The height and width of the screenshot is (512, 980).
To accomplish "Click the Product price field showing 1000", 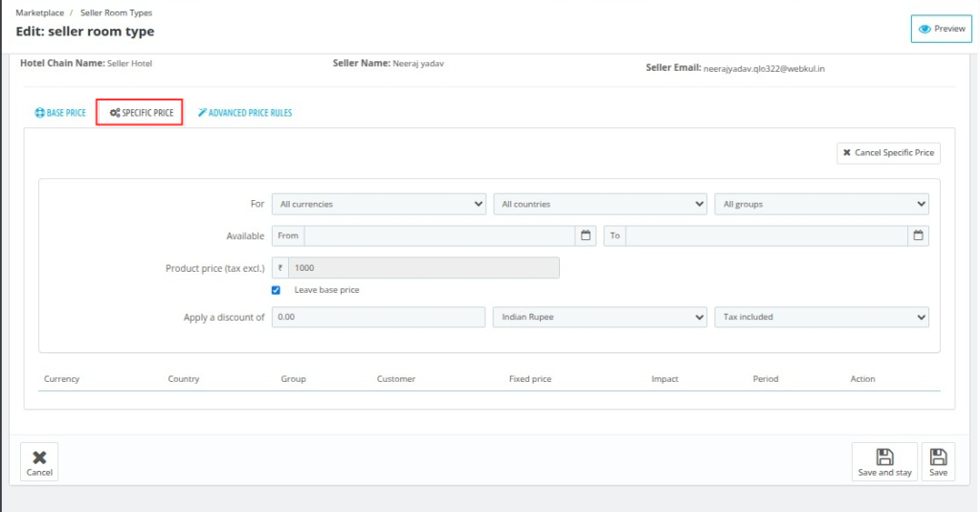I will pyautogui.click(x=424, y=268).
